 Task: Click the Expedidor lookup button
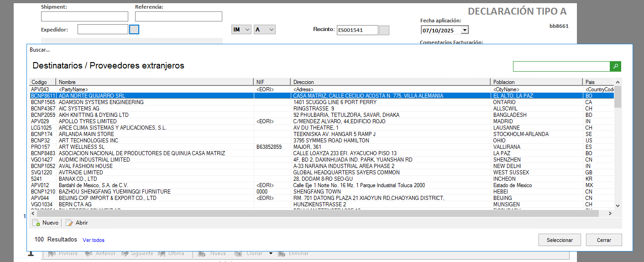point(134,30)
